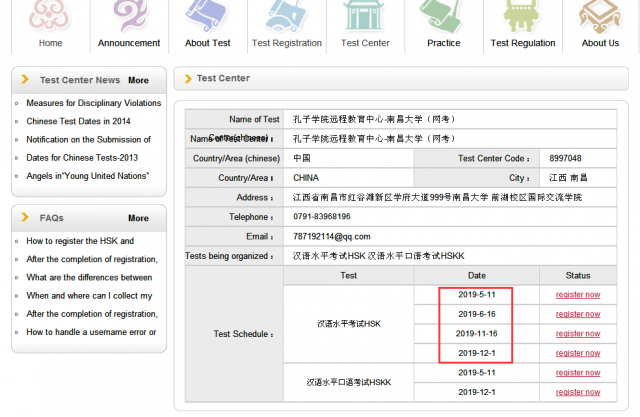This screenshot has height=417, width=640.
Task: Open 'Chinese Test Dates in 2014' news item
Action: [x=78, y=121]
